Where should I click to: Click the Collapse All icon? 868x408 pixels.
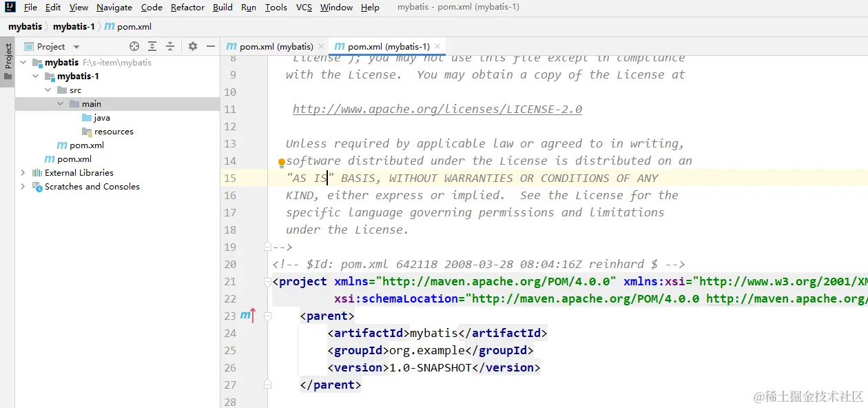[170, 46]
